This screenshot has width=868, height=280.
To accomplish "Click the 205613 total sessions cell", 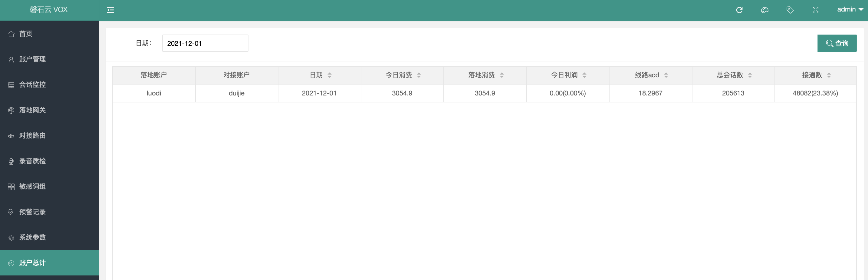I will click(733, 93).
